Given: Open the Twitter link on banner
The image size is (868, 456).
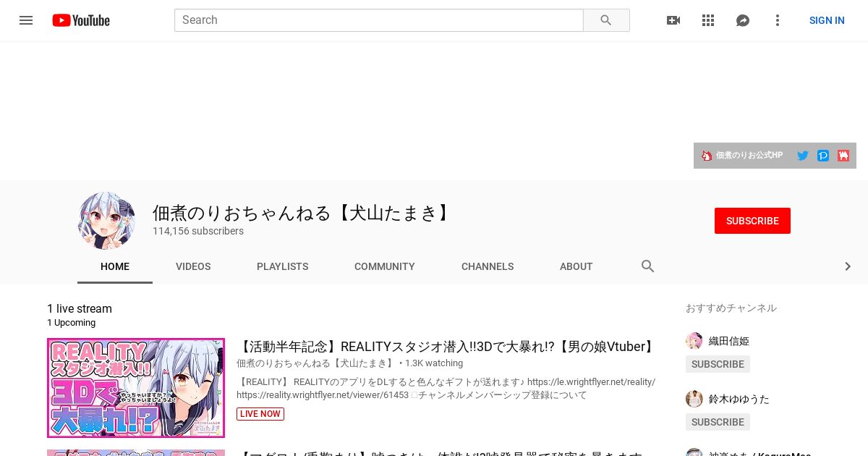Looking at the screenshot, I should pos(803,156).
